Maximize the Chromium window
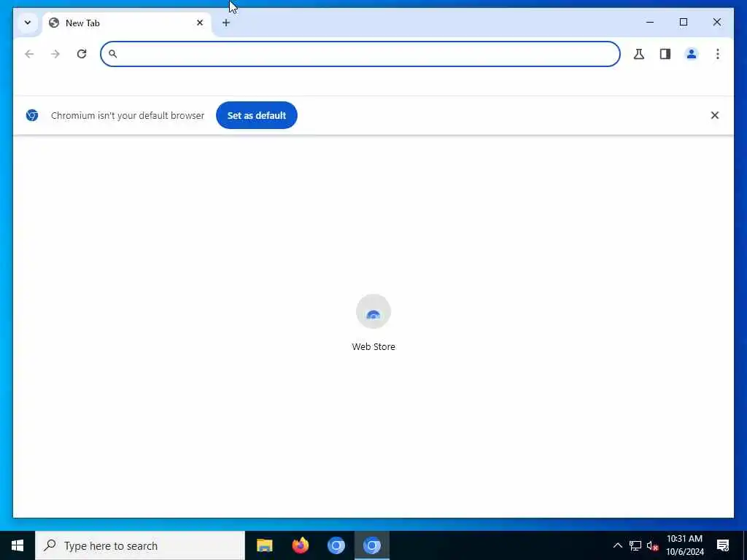This screenshot has width=747, height=560. point(683,22)
